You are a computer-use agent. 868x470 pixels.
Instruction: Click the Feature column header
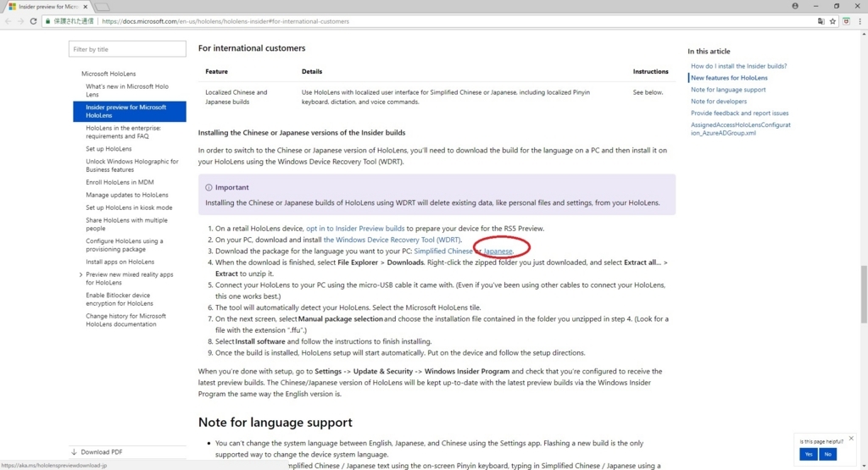216,71
